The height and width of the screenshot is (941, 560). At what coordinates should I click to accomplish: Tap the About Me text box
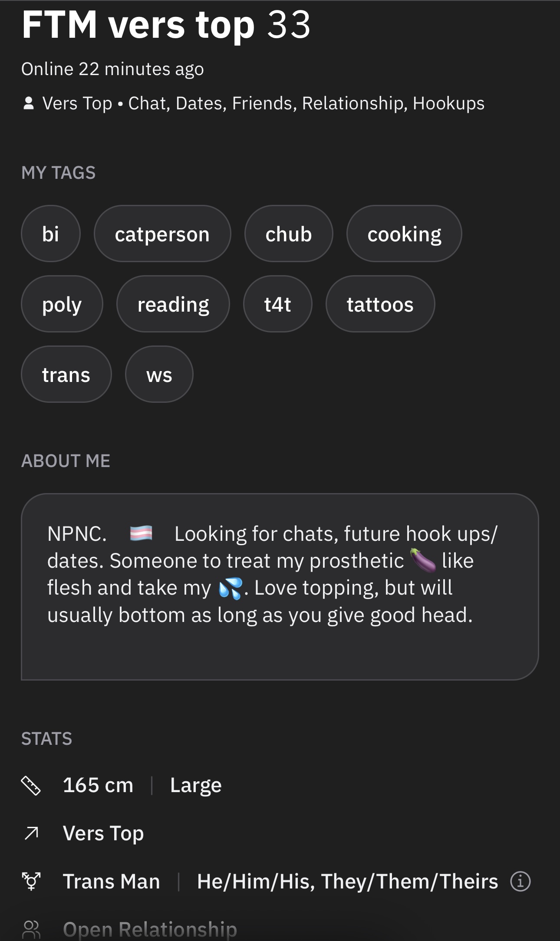280,587
